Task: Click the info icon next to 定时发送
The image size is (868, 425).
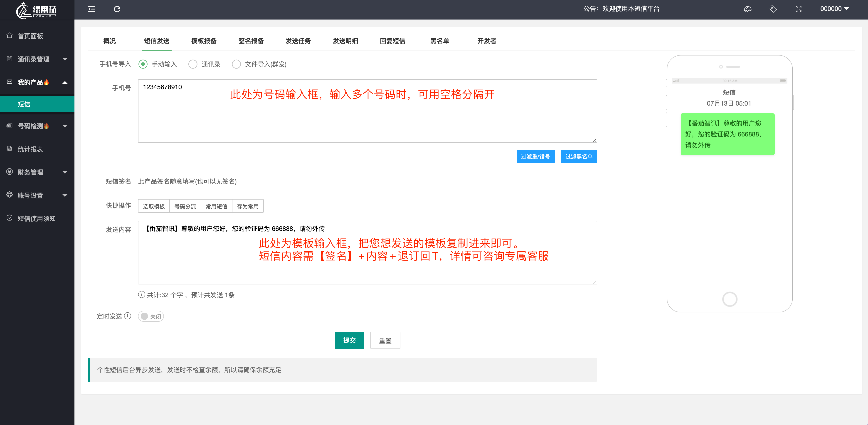Action: pyautogui.click(x=127, y=316)
